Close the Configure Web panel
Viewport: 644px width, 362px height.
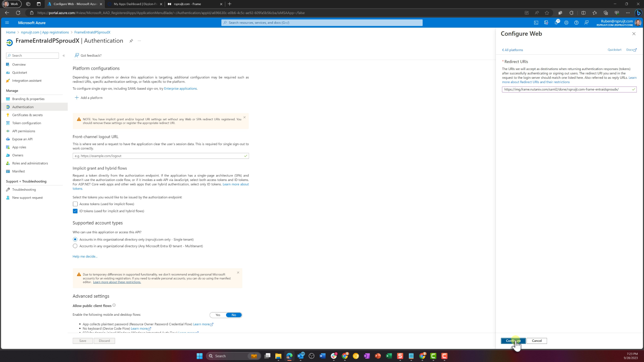[634, 34]
